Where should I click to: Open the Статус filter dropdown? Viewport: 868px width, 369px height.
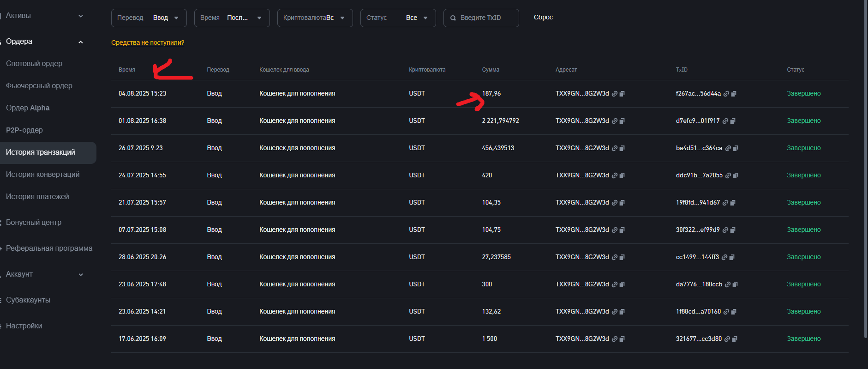pos(398,18)
